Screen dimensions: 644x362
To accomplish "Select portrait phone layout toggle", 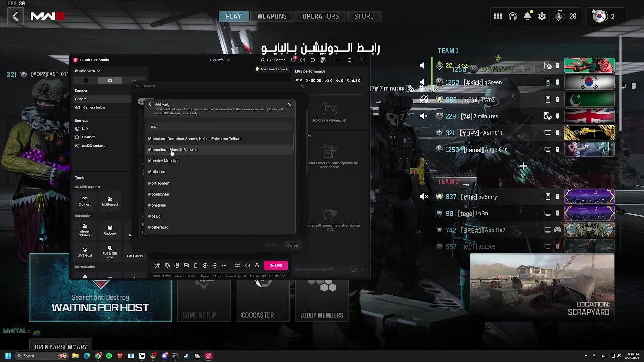I will point(86,80).
